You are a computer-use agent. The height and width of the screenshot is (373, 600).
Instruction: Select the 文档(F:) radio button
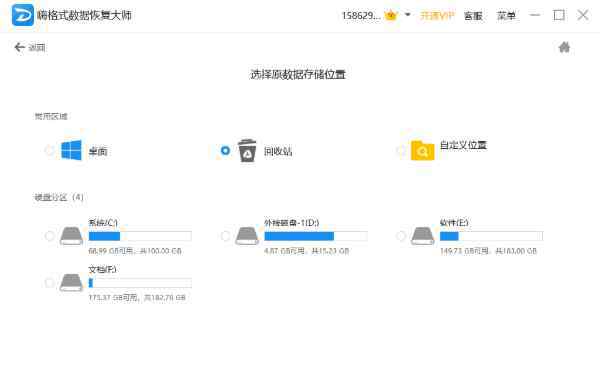coord(50,283)
